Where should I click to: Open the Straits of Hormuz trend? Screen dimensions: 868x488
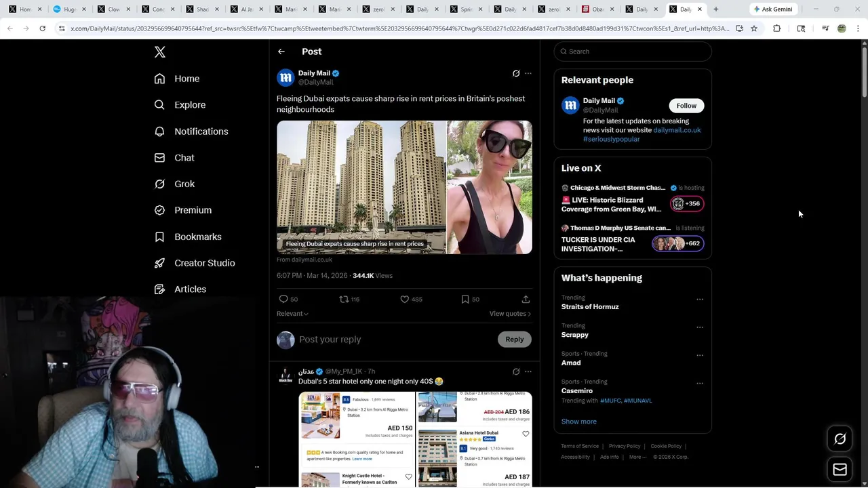[x=590, y=307]
